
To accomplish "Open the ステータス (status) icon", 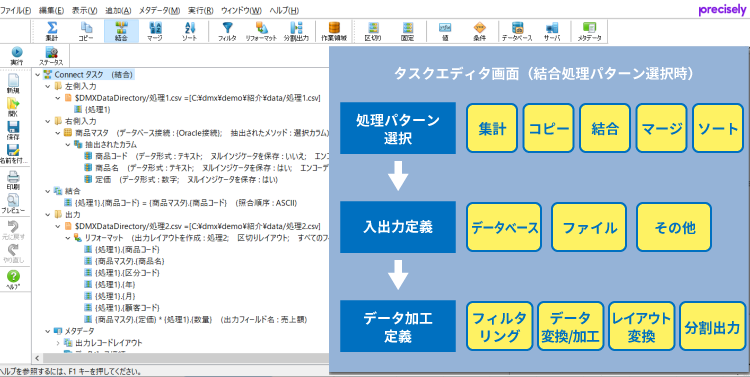I will [51, 56].
